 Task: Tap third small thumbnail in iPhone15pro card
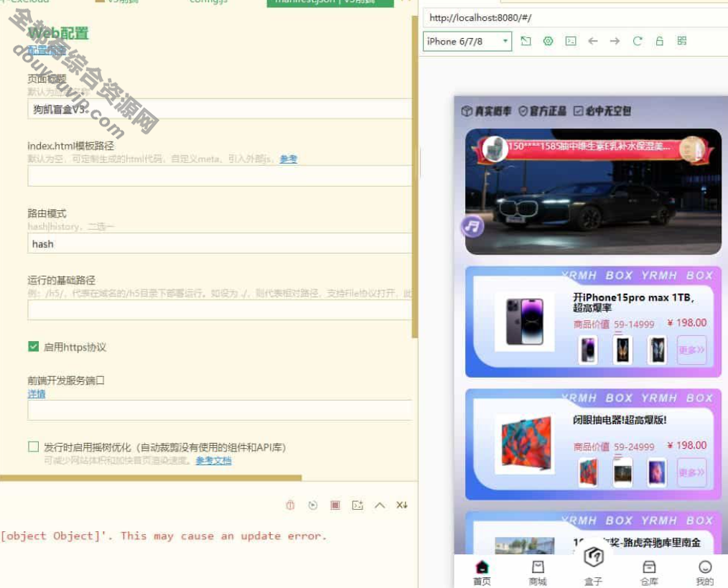click(x=657, y=350)
